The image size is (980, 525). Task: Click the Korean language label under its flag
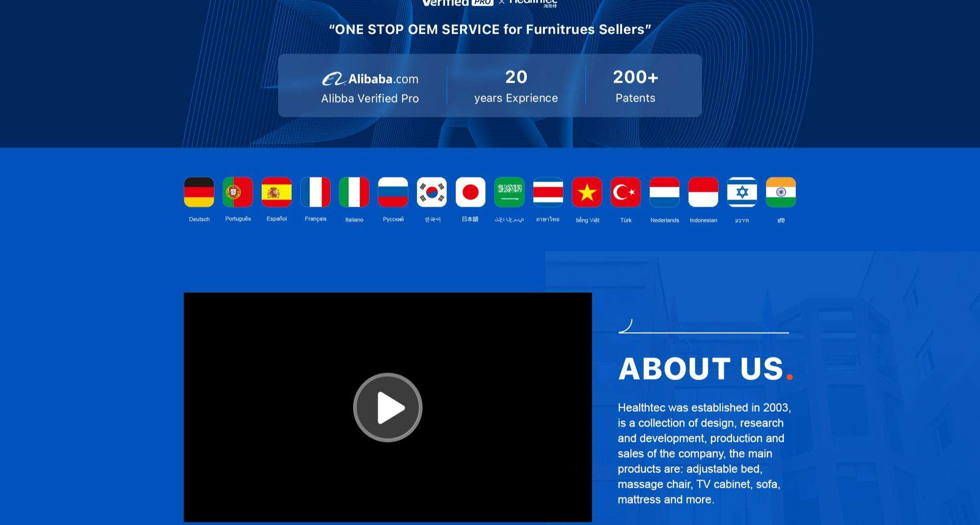tap(432, 219)
